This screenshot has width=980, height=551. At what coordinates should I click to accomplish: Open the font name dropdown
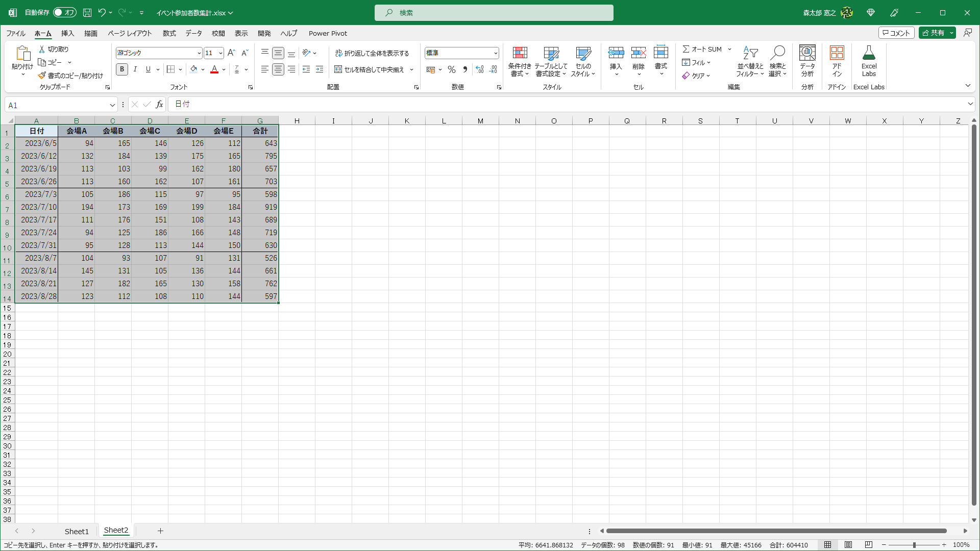tap(199, 53)
